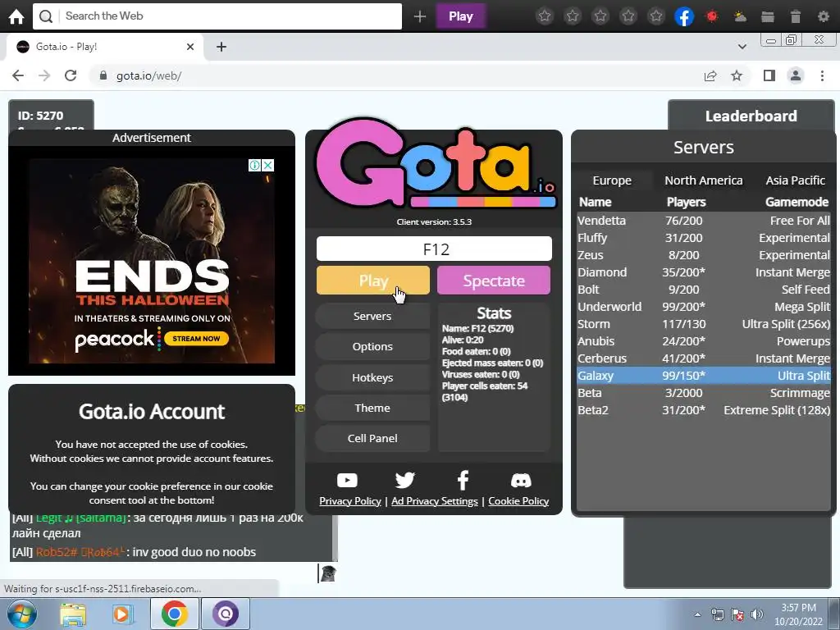Click the purple Play button in the top bar
Screen dimensions: 840x630
pos(461,16)
